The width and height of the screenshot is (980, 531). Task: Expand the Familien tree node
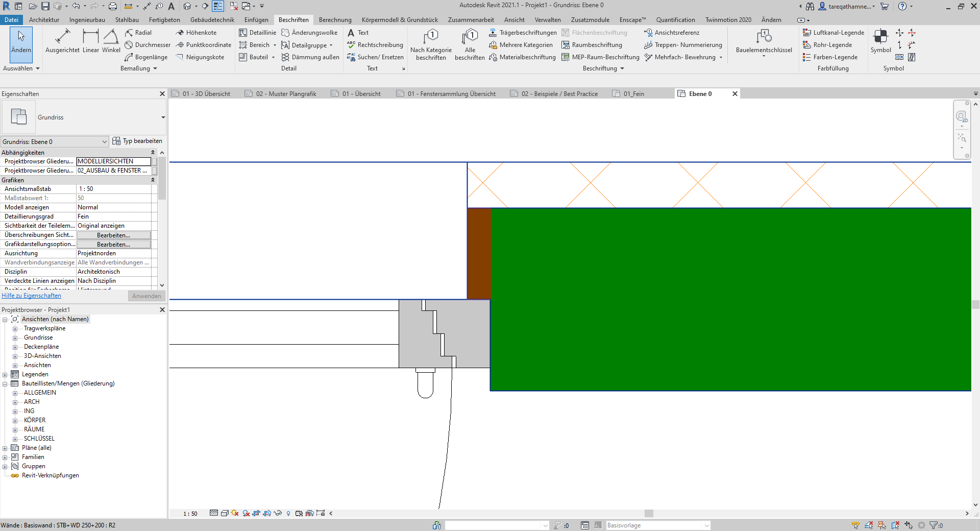(5, 457)
